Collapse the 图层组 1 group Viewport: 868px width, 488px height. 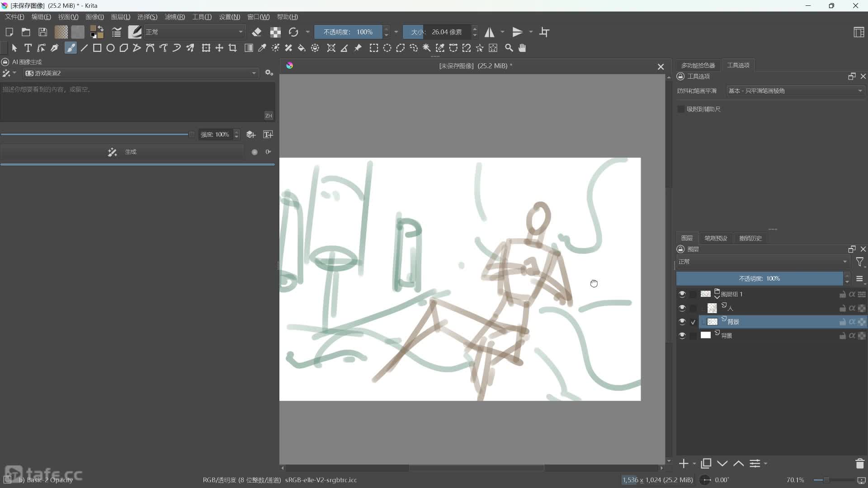coord(717,296)
